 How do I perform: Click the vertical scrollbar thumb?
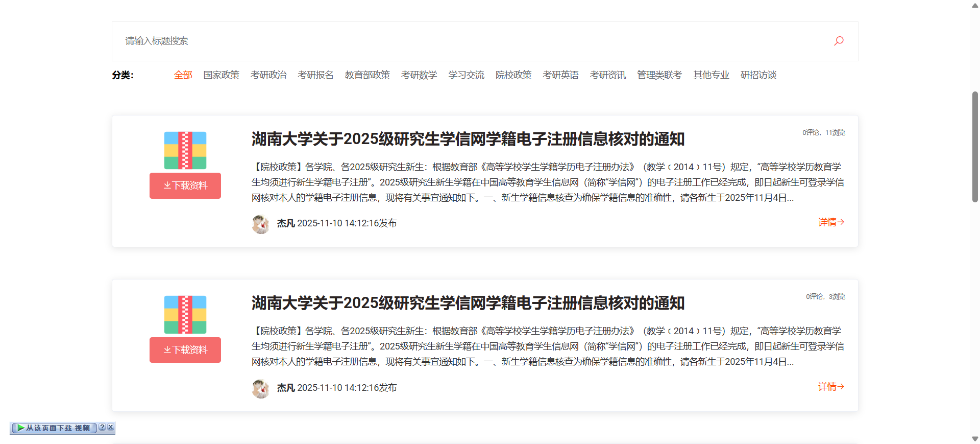click(x=975, y=147)
